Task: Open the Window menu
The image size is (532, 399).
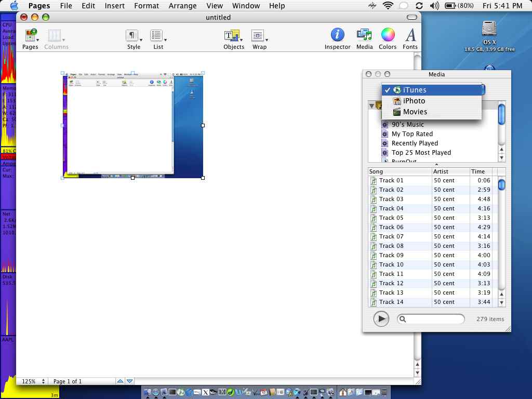Action: (x=246, y=6)
